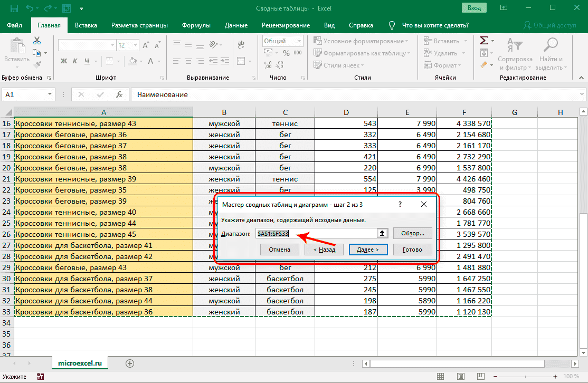This screenshot has width=588, height=383.
Task: Click the collapse dialog icon beside the range field
Action: 382,233
